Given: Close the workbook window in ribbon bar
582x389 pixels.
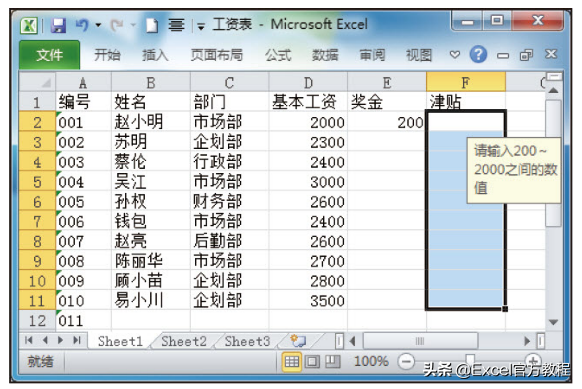Looking at the screenshot, I should [551, 54].
